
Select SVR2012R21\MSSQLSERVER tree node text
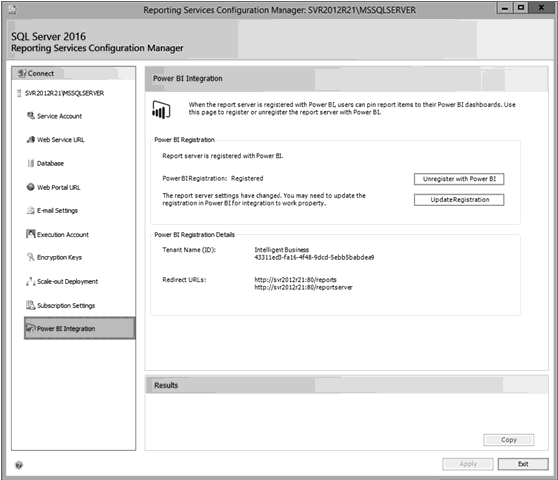point(64,93)
